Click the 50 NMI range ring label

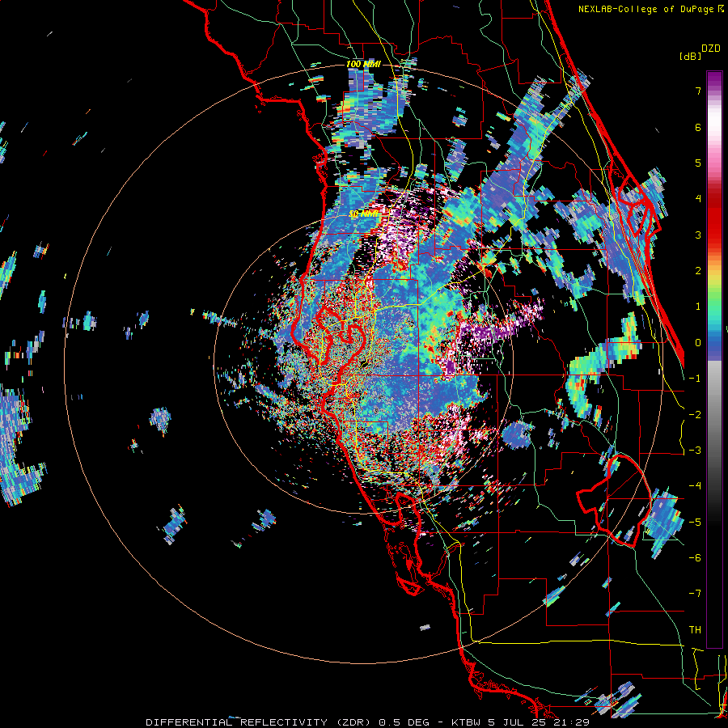tap(363, 214)
